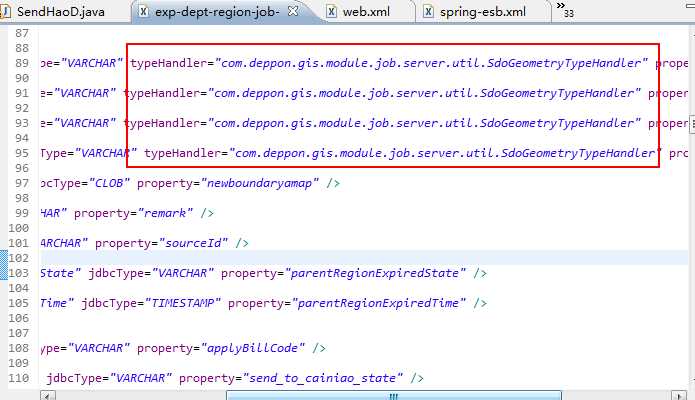Click "parentRegionExpiredState" on line 103
Viewport: 695px width, 400px height.
coord(375,273)
